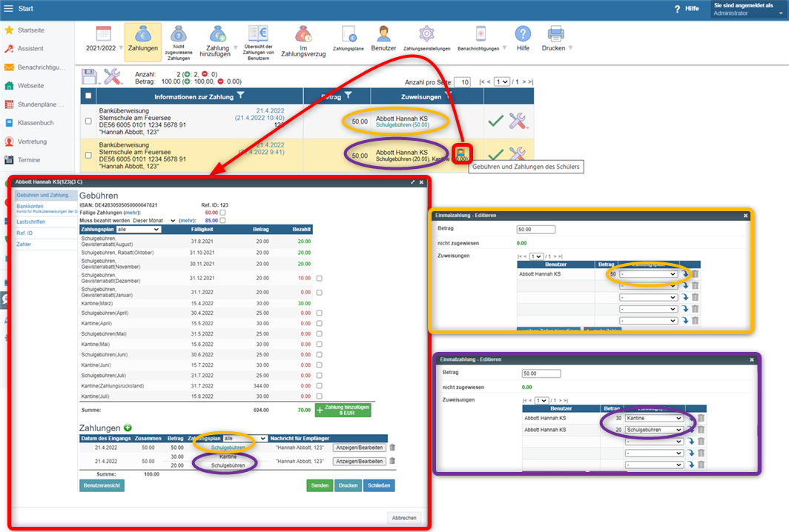Click the floppy disk save icon

tap(90, 76)
